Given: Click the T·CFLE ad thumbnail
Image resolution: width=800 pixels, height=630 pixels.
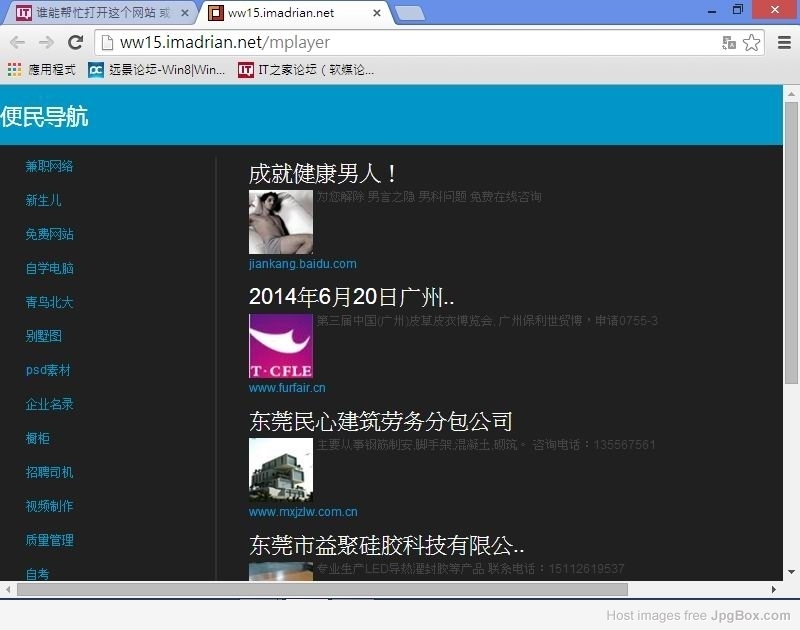Looking at the screenshot, I should [x=280, y=346].
